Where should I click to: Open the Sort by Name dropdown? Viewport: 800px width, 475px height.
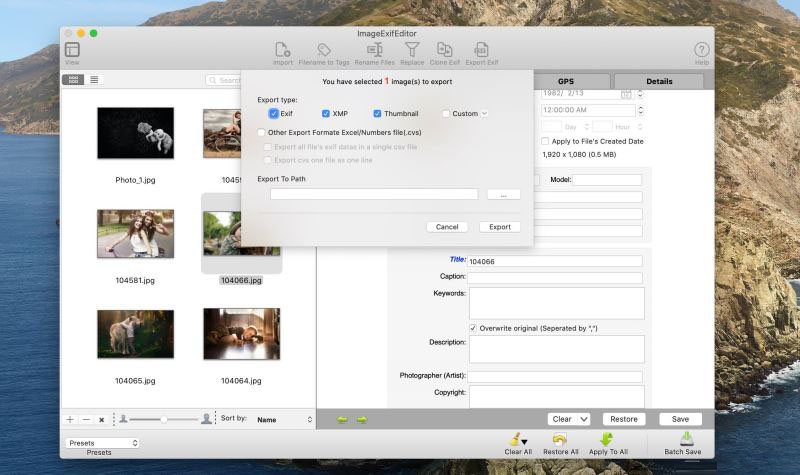tap(284, 419)
